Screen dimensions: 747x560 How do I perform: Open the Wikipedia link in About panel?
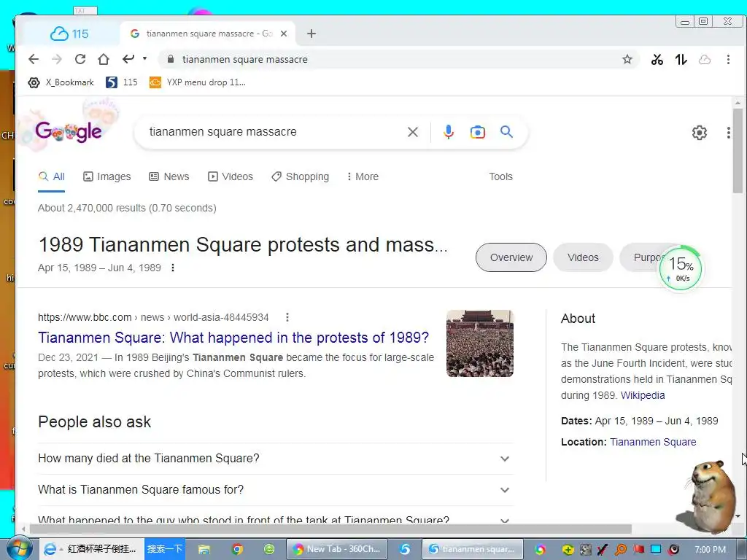click(x=643, y=395)
